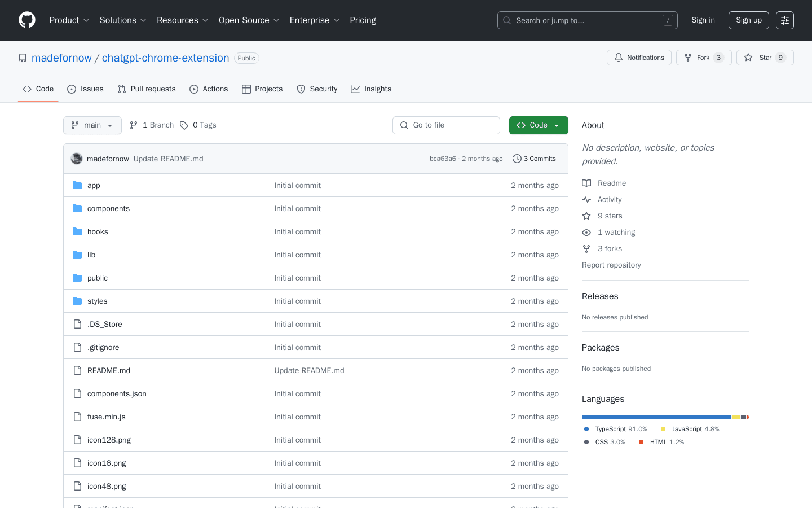812x508 pixels.
Task: Open the chatgpt-chrome-extension repository link
Action: point(166,58)
